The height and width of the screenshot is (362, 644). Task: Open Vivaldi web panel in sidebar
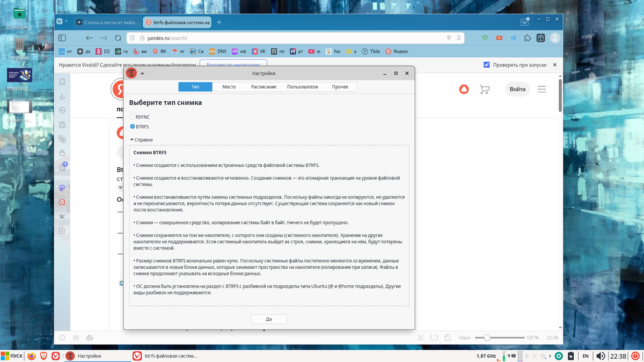click(62, 202)
